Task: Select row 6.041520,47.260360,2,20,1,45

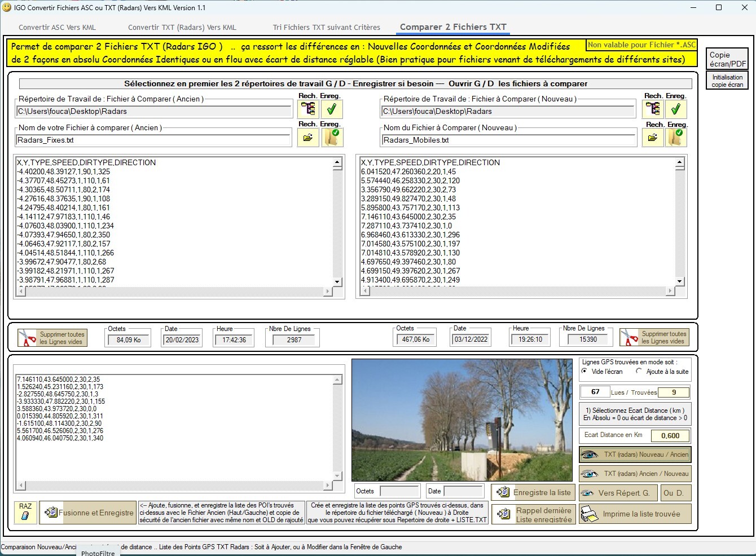Action: (408, 171)
